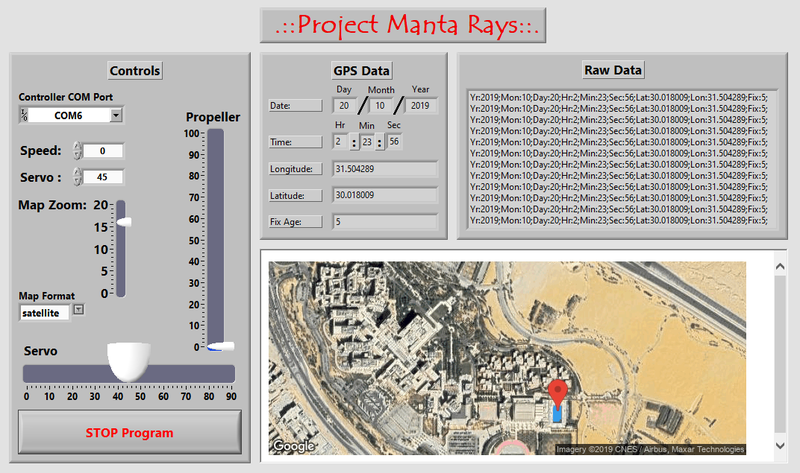Click the Longitude value 31.504289

385,169
